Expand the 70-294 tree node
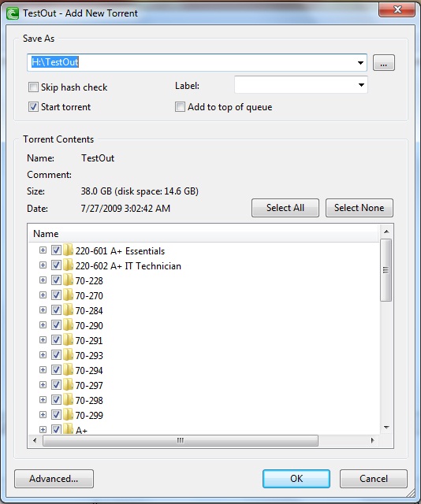Viewport: 421px width, 504px height. [43, 369]
